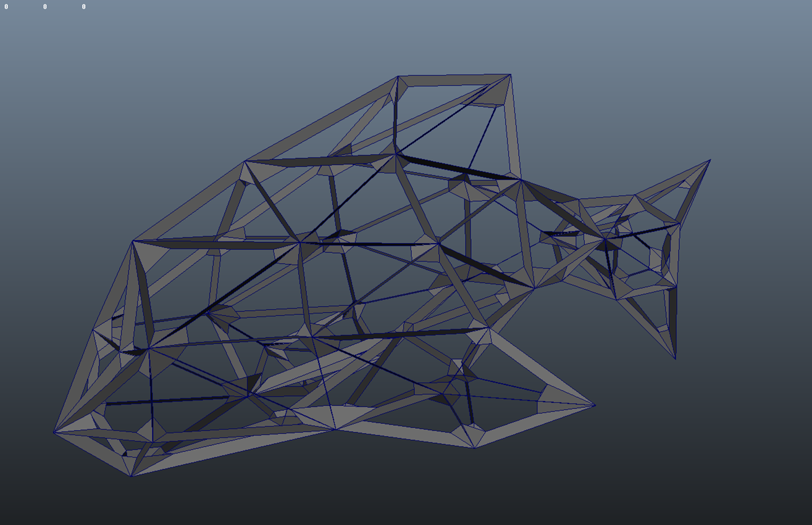This screenshot has width=812, height=525.
Task: Click the middle 0 readout in the heads-up display
Action: click(45, 7)
